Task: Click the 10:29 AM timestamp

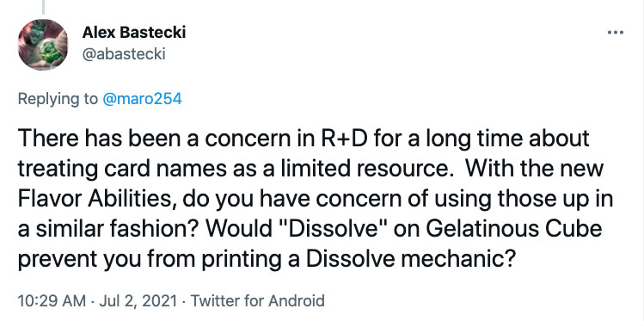Action: [x=52, y=301]
